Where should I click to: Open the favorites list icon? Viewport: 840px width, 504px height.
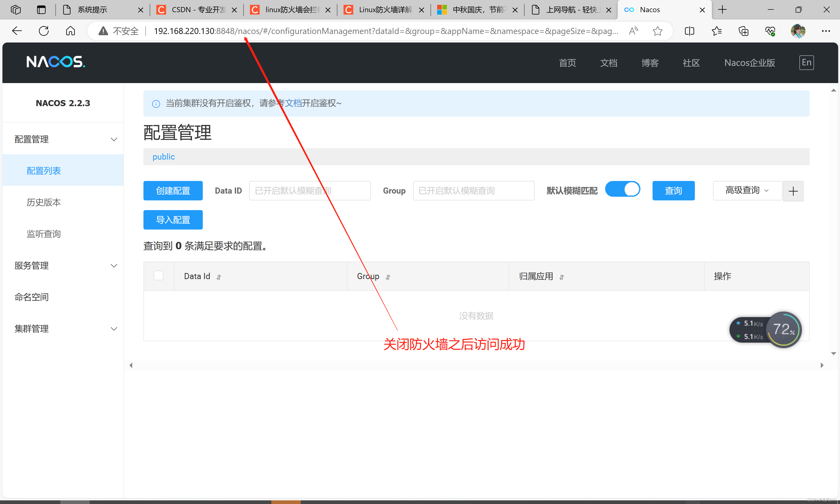[716, 31]
